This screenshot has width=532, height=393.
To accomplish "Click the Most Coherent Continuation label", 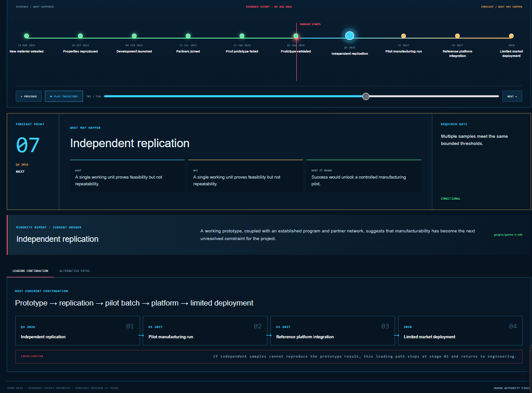I will (x=41, y=291).
